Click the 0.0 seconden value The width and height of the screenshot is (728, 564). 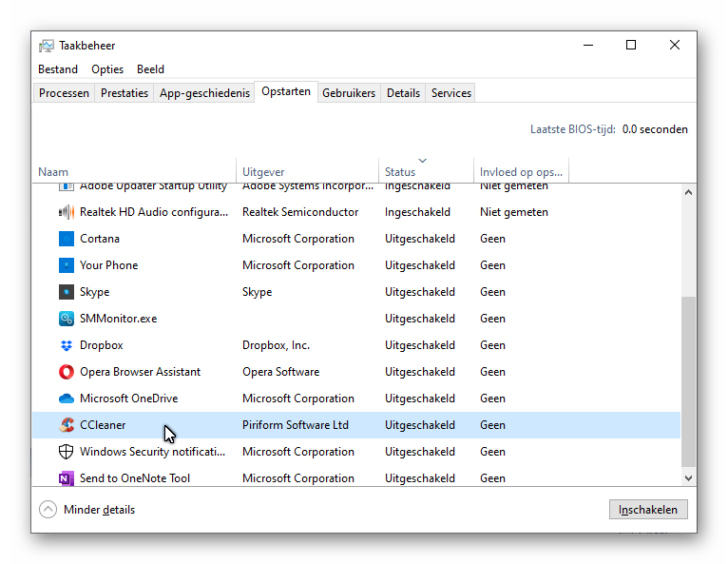pyautogui.click(x=655, y=129)
